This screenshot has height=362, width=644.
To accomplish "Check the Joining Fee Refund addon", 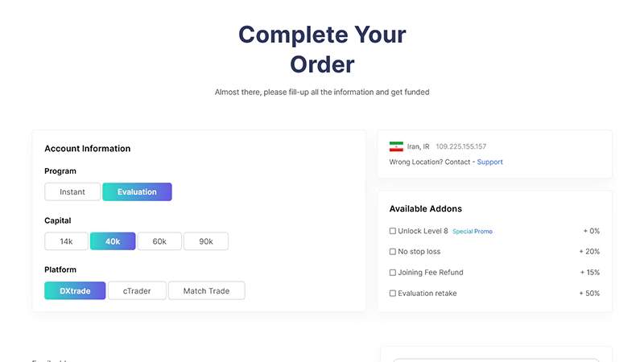I will click(x=393, y=273).
